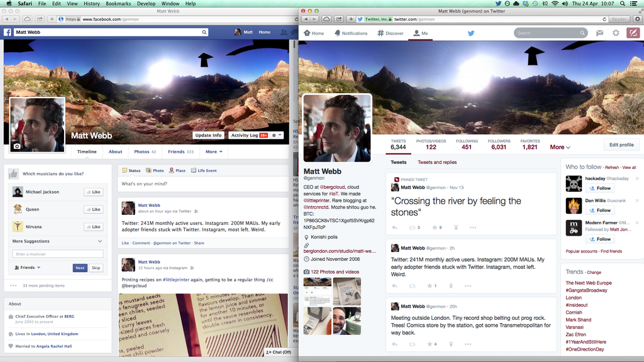Open Facebook Friends tab
Viewport: 644px width, 362px height.
pos(180,152)
